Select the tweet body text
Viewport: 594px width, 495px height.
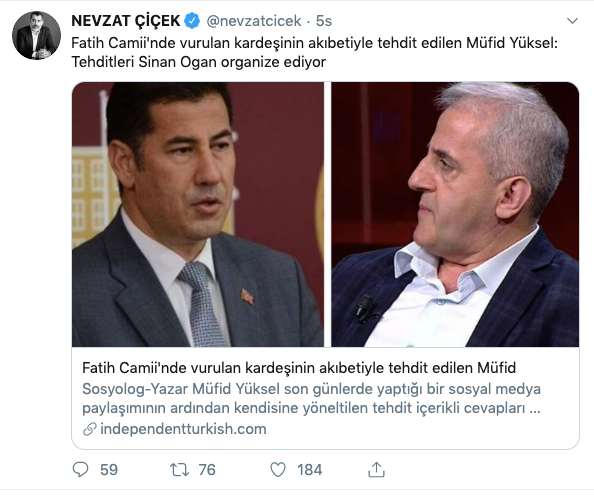(314, 52)
